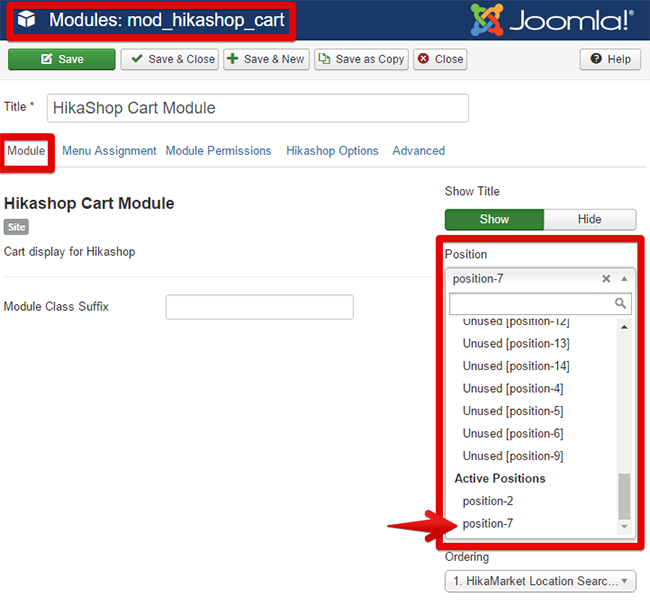Select Unused [position-6] option
Viewport: 650px width, 605px height.
click(x=513, y=433)
